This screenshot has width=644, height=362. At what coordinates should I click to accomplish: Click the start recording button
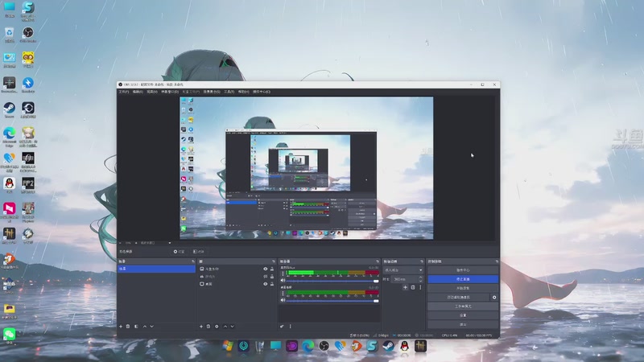[463, 288]
